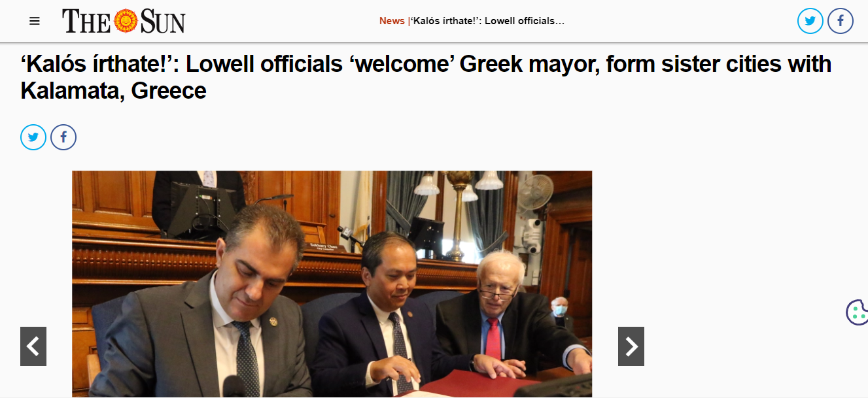Advance to next slideshow photo
This screenshot has width=868, height=398.
click(x=631, y=346)
